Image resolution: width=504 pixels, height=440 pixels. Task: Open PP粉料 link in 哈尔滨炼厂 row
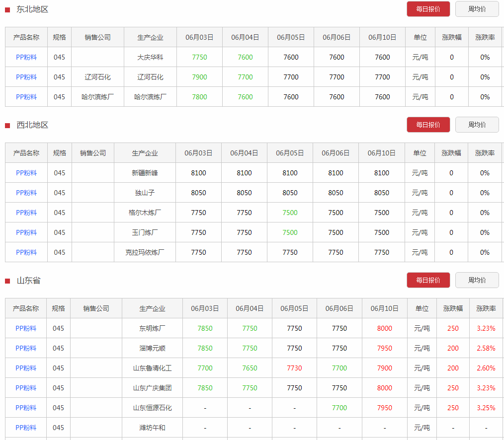click(x=26, y=97)
